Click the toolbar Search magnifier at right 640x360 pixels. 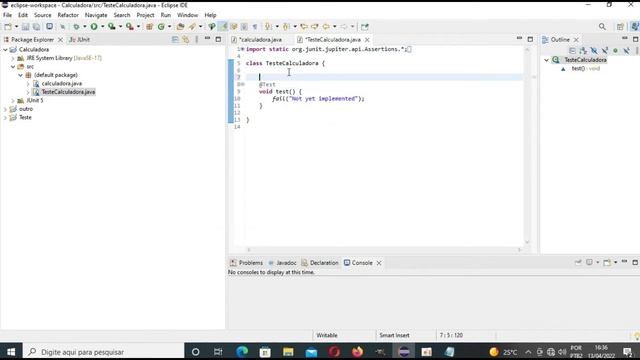602,27
